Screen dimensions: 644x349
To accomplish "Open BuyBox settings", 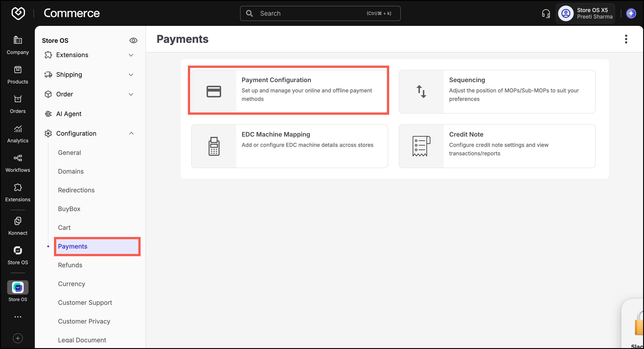I will point(69,209).
